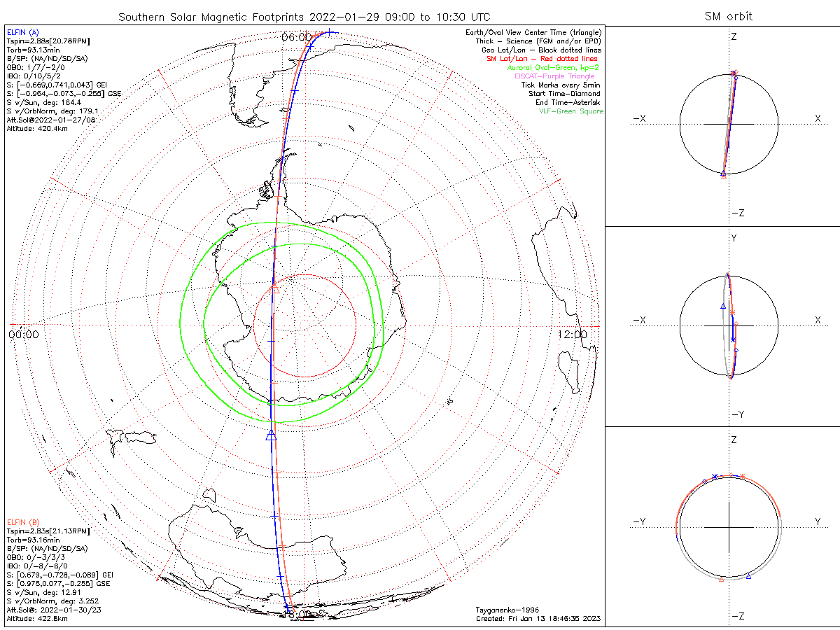Select the '[0.975,0.077,-0.255] GSE' vector

click(x=62, y=582)
